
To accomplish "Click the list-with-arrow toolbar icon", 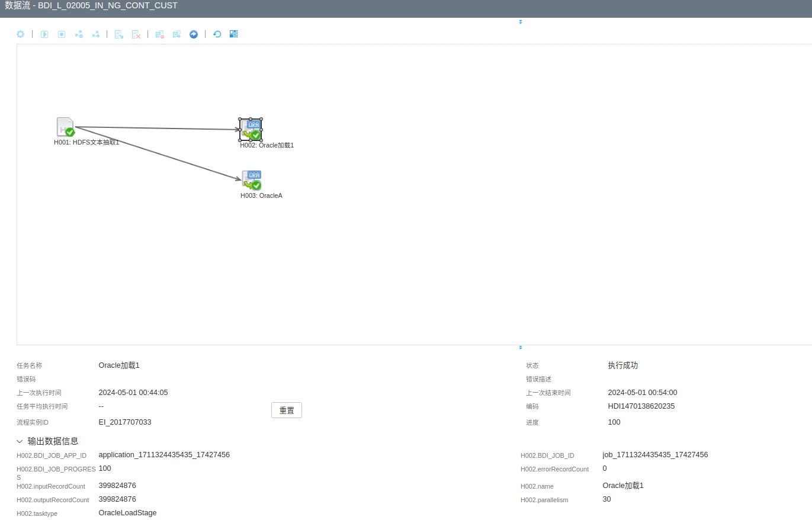I will tap(176, 34).
